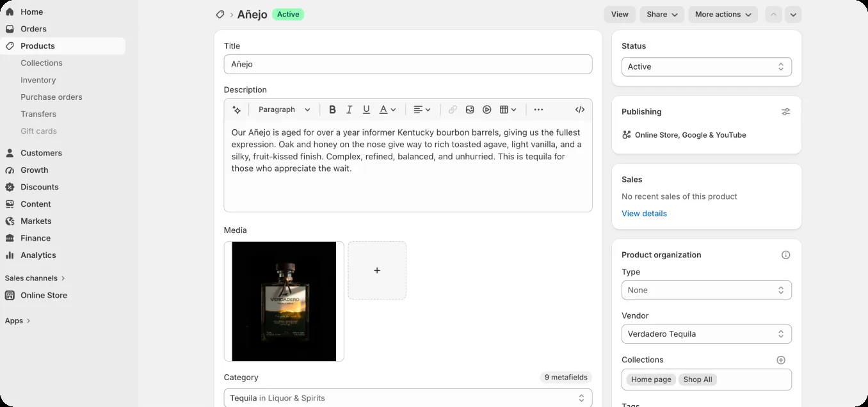The height and width of the screenshot is (407, 868).
Task: Click the View details link
Action: (644, 214)
